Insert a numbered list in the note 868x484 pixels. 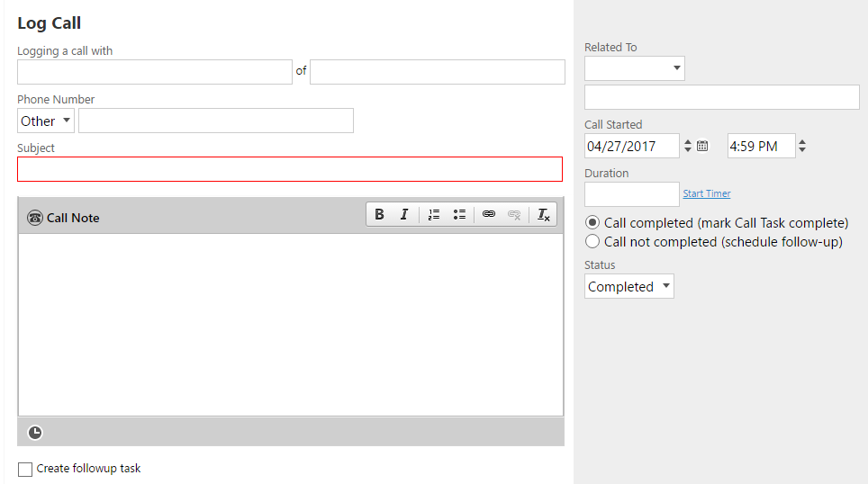click(x=433, y=215)
